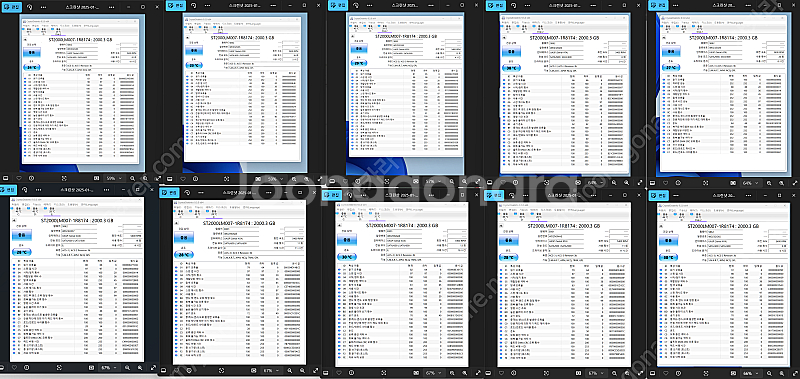This screenshot has height=379, width=800.
Task: Rotate image in second bottom-row Photos window
Action: [187, 193]
